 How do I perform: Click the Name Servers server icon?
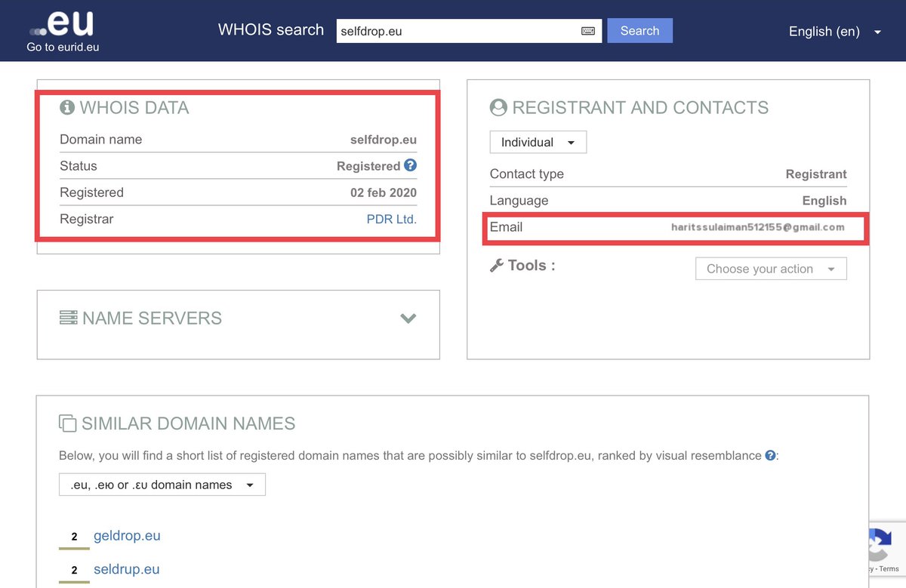point(69,318)
